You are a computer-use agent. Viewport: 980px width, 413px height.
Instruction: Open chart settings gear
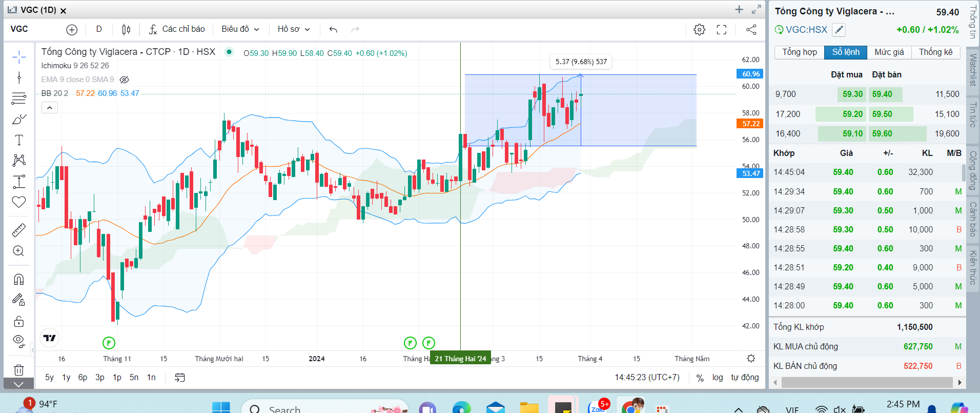point(700,30)
